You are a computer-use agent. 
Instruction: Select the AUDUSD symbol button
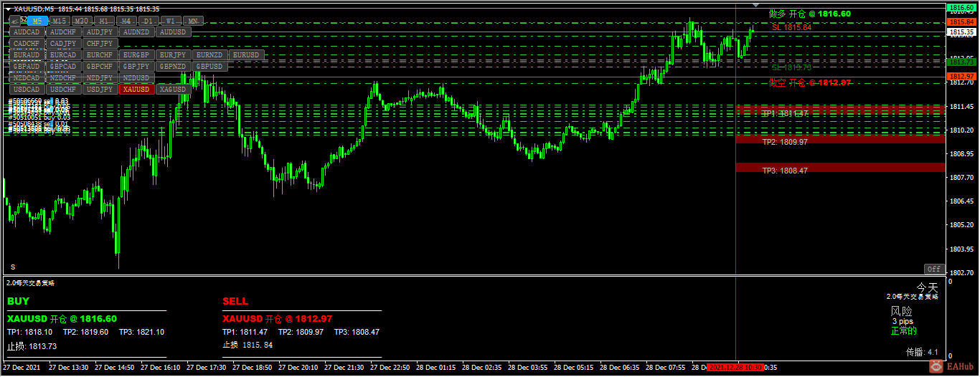pyautogui.click(x=174, y=32)
